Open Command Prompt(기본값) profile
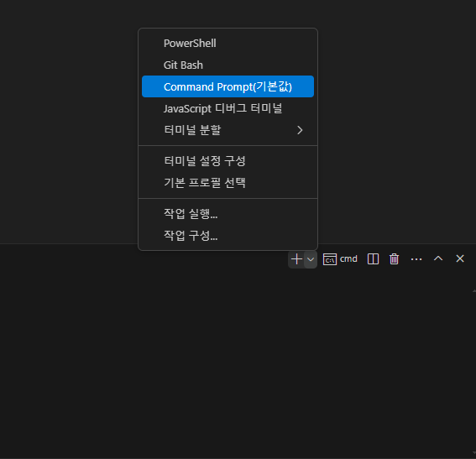Viewport: 476px width, 459px height. (x=228, y=86)
